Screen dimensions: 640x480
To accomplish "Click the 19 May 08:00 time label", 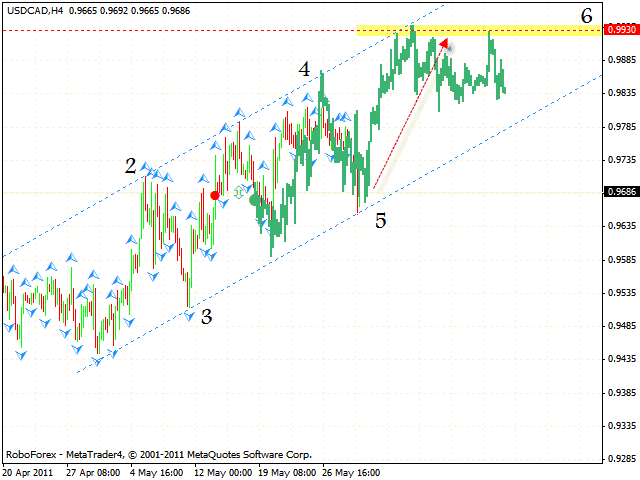I will (288, 471).
